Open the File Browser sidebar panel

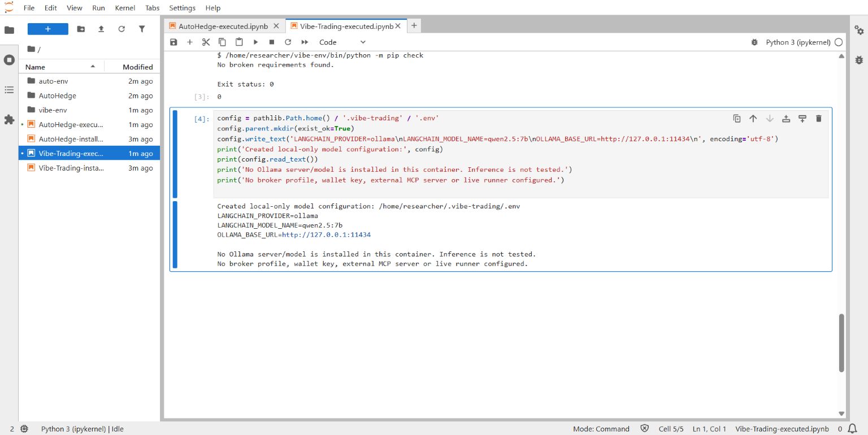(9, 30)
